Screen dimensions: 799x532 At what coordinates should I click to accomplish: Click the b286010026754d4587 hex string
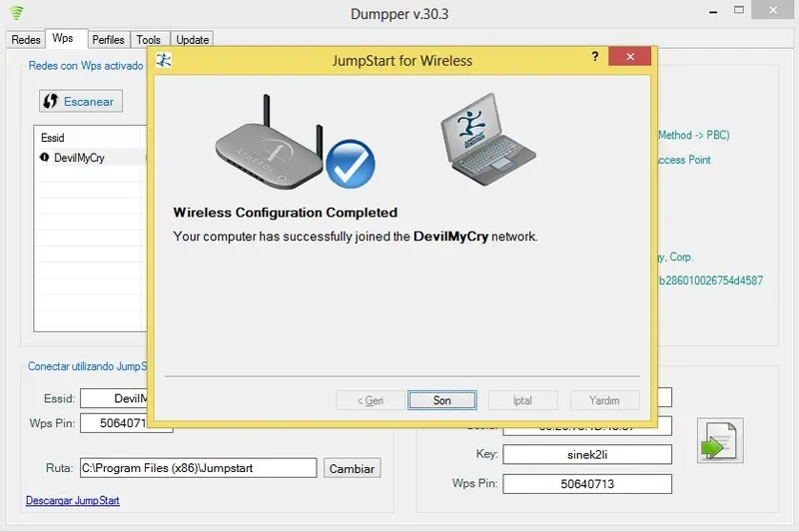711,280
